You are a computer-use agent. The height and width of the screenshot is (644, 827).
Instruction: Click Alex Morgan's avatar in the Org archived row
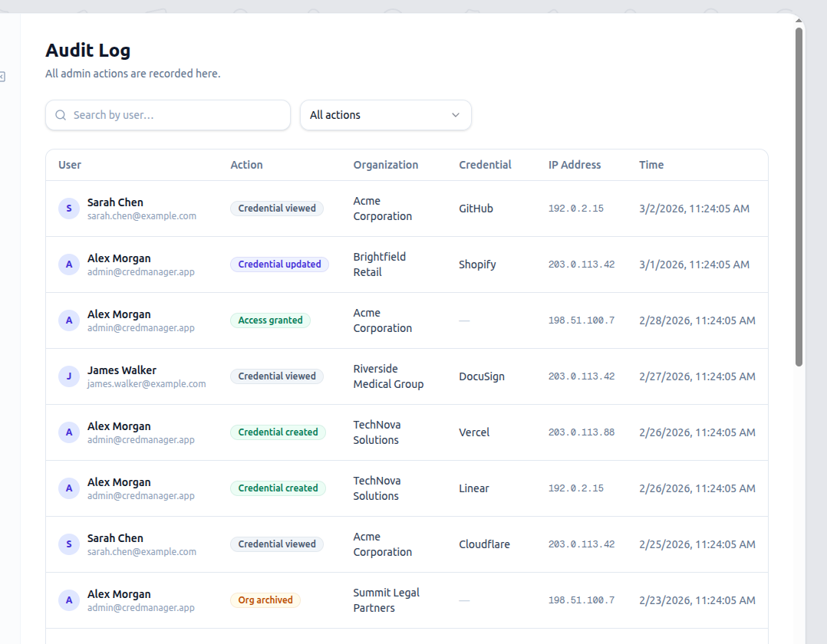(69, 600)
